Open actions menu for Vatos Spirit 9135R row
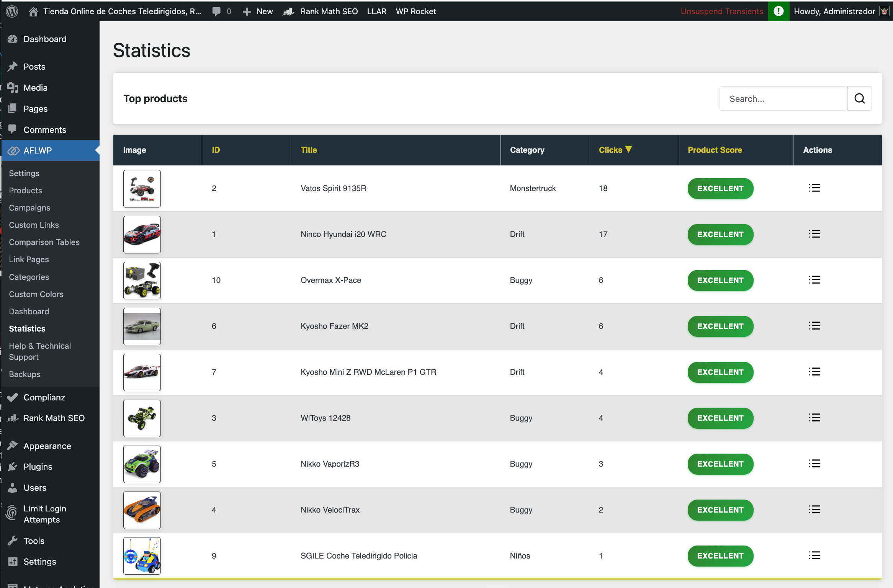 (x=814, y=188)
